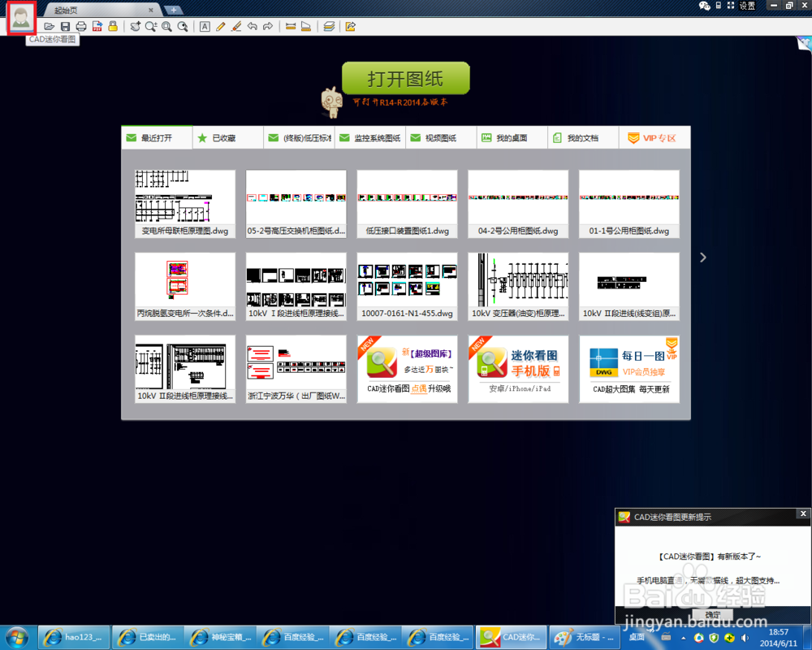Click 确定 in the update popup
This screenshot has width=812, height=650.
tap(713, 614)
